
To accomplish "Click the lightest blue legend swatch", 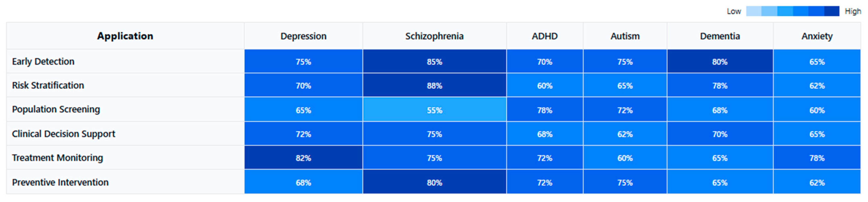I will [753, 11].
